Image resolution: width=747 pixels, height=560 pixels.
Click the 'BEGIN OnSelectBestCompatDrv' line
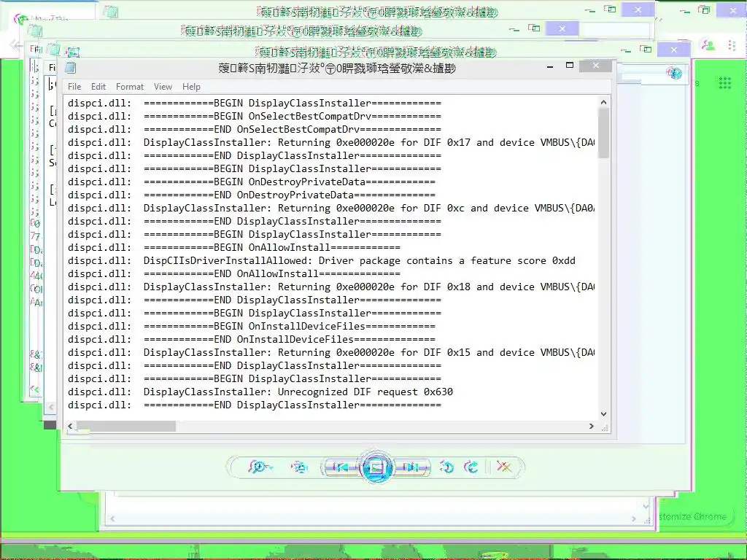coord(255,116)
